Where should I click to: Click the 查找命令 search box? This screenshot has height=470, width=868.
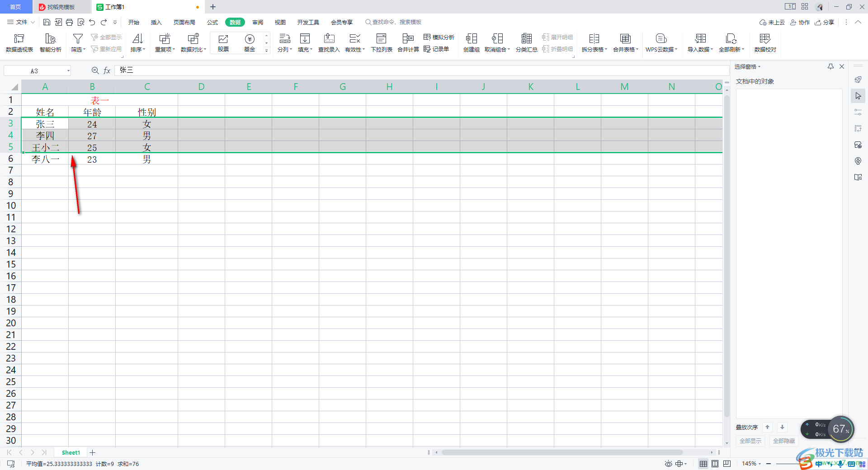(x=393, y=22)
